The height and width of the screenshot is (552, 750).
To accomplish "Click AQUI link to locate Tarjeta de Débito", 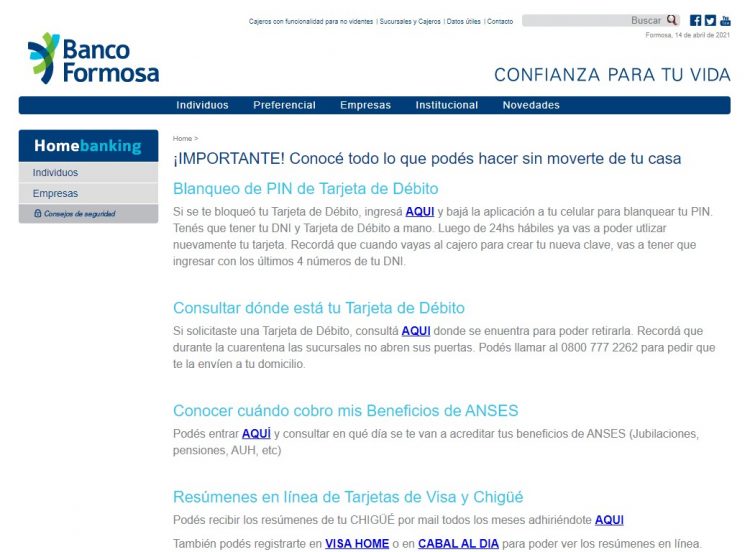I will [416, 331].
